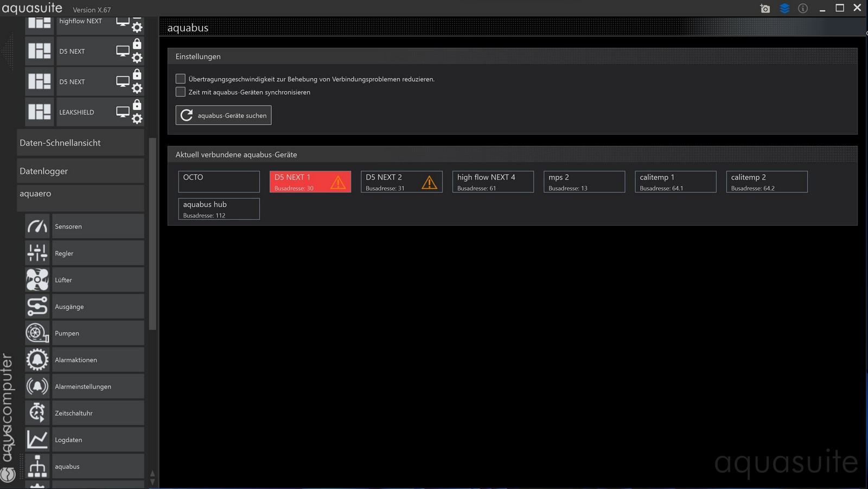Click the Einstellungen section header
Viewport: 868px width, 489px height.
point(512,56)
